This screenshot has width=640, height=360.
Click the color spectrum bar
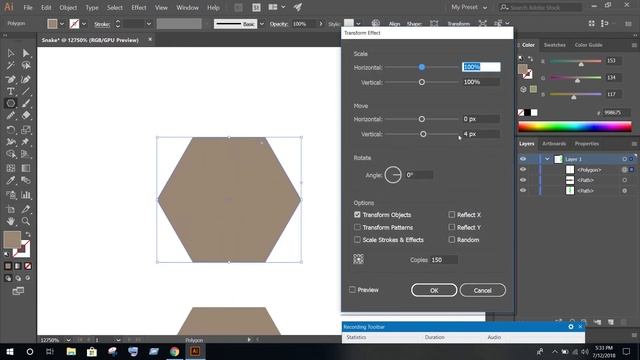coord(575,127)
